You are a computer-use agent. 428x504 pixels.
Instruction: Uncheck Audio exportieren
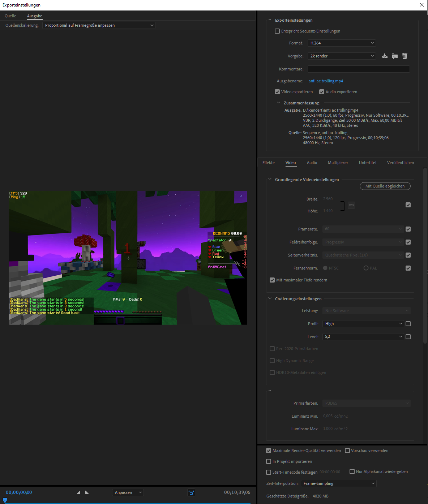[322, 92]
